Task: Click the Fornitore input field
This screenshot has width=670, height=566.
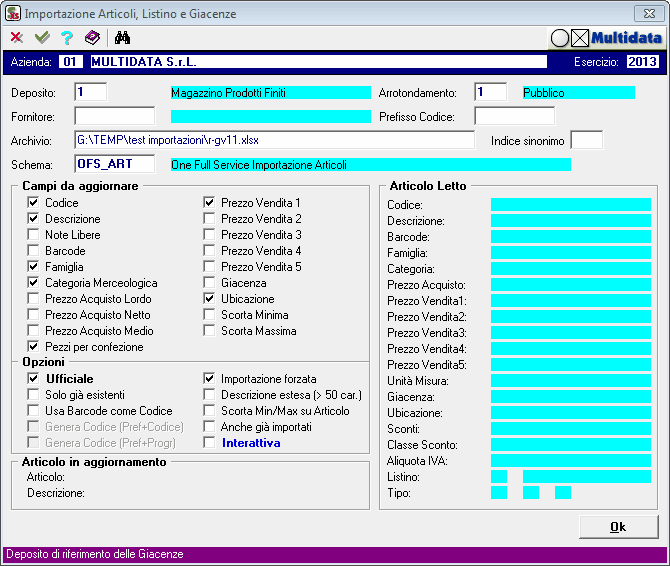Action: [115, 116]
